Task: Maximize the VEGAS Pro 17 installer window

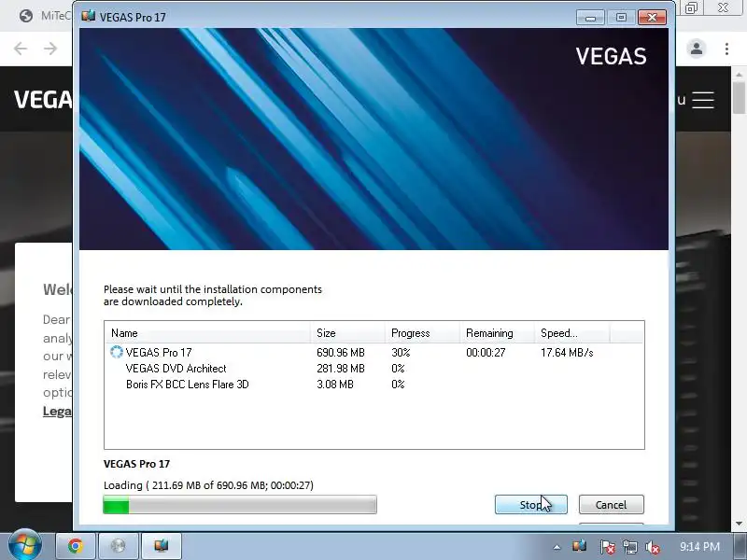Action: point(621,18)
